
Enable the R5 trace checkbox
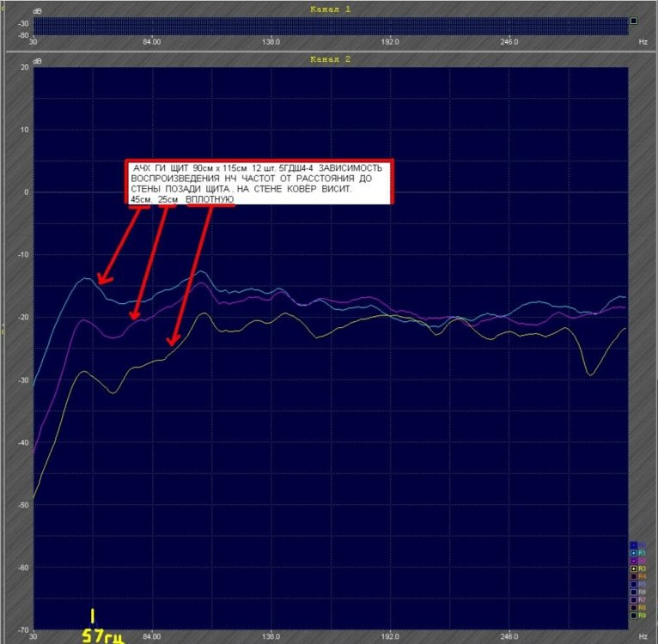(x=634, y=584)
